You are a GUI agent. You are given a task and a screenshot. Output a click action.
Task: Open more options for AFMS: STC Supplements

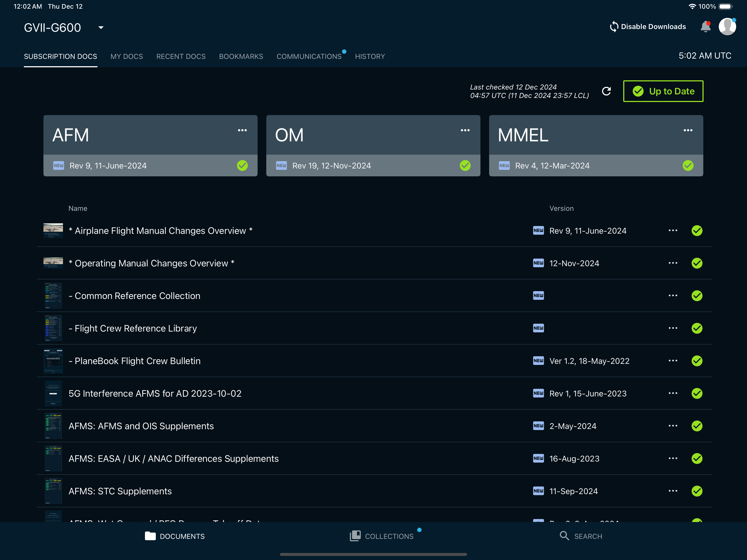click(673, 491)
